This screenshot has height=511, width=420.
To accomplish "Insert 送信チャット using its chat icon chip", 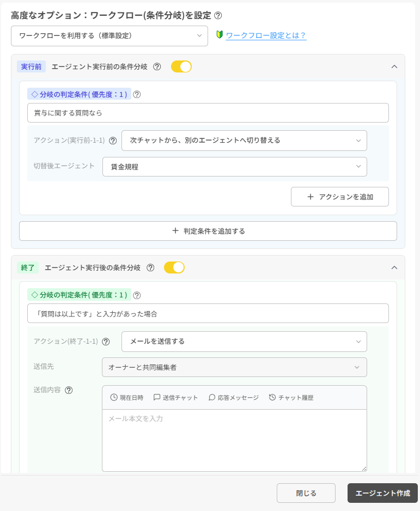I will pos(177,398).
